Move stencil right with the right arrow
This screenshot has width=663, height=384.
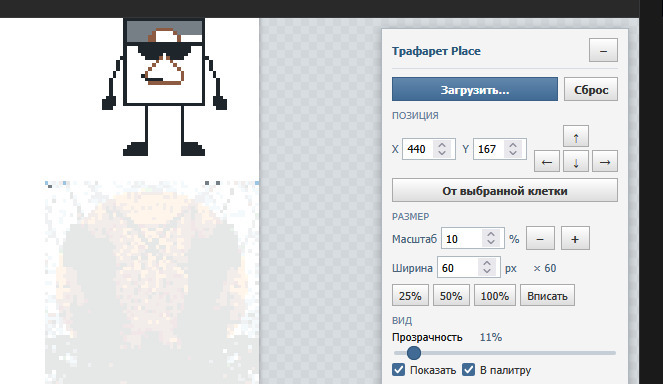[605, 161]
